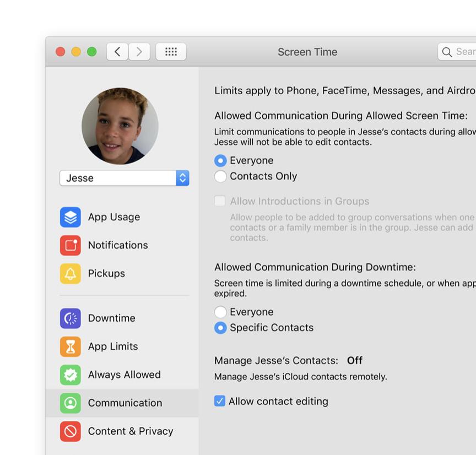Close the window with the red button
This screenshot has width=476, height=455.
coord(61,52)
